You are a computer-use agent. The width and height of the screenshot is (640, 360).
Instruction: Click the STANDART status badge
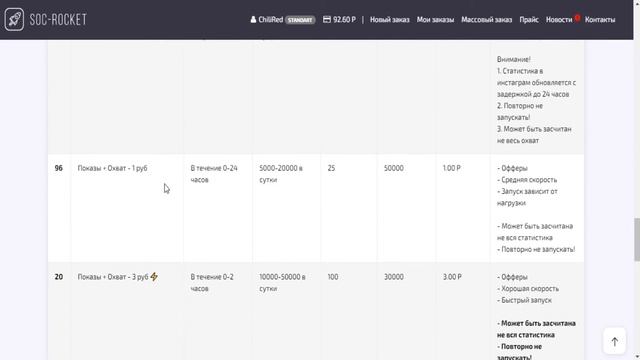(300, 20)
